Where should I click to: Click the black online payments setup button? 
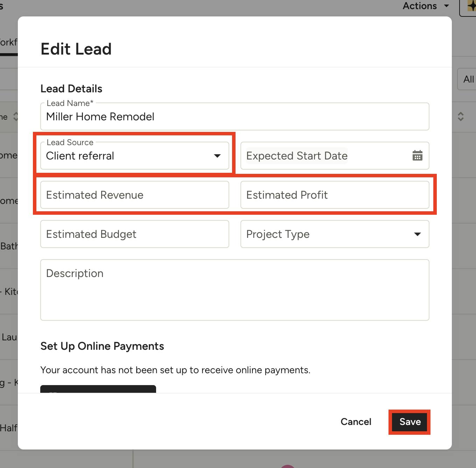click(x=98, y=389)
